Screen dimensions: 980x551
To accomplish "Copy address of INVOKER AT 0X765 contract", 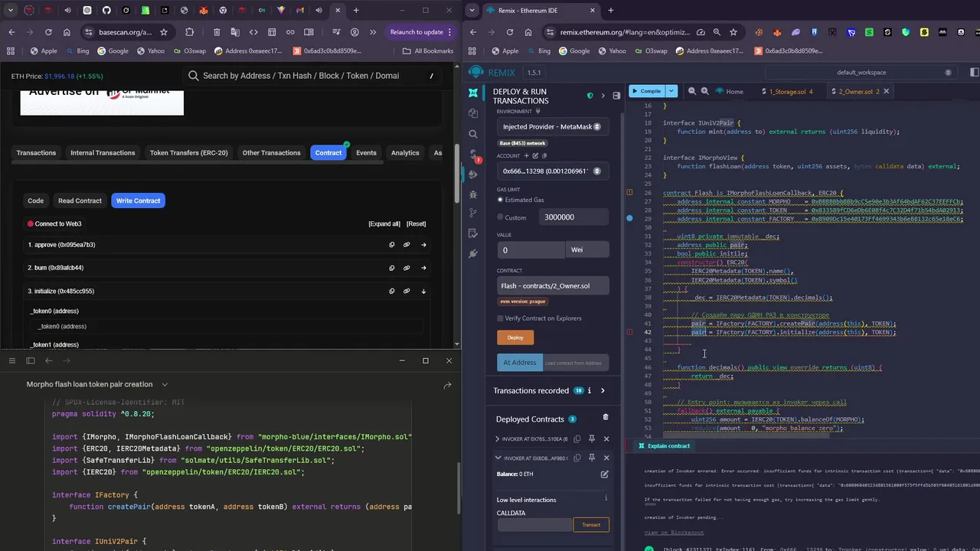I will [577, 439].
